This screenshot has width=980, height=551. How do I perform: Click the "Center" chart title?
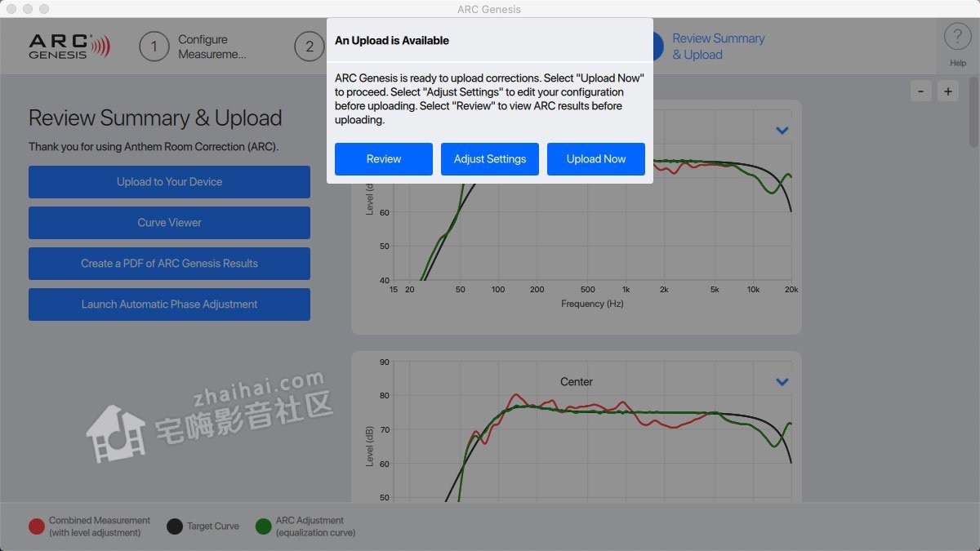(x=577, y=382)
